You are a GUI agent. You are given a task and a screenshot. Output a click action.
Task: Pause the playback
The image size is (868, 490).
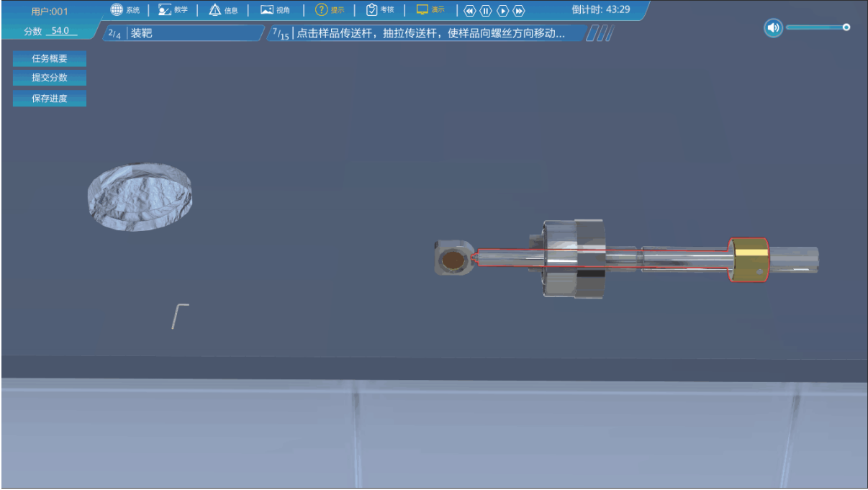coord(486,11)
